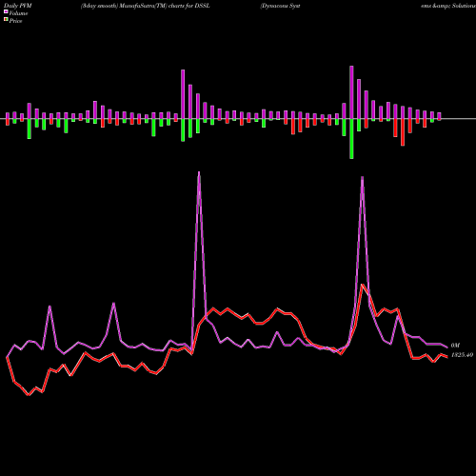Screen dimensions: 476x476
Task: Select the 'Price' legend label
Action: [15, 21]
